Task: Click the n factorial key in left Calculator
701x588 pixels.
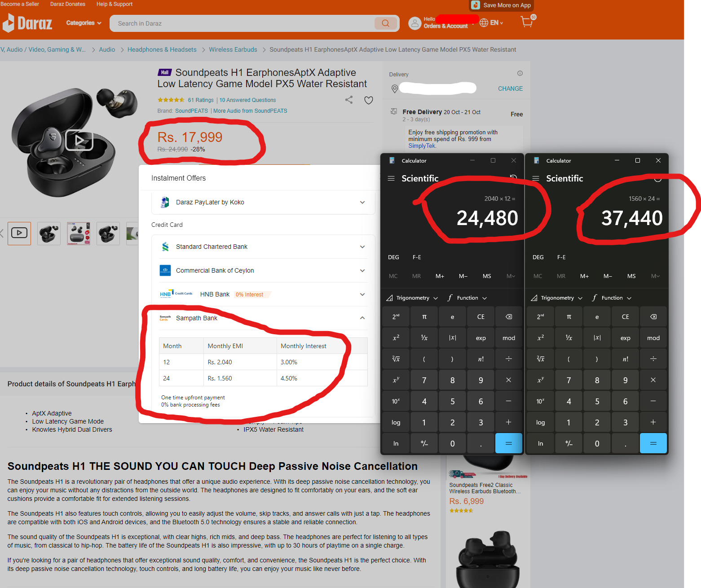Action: pyautogui.click(x=481, y=359)
